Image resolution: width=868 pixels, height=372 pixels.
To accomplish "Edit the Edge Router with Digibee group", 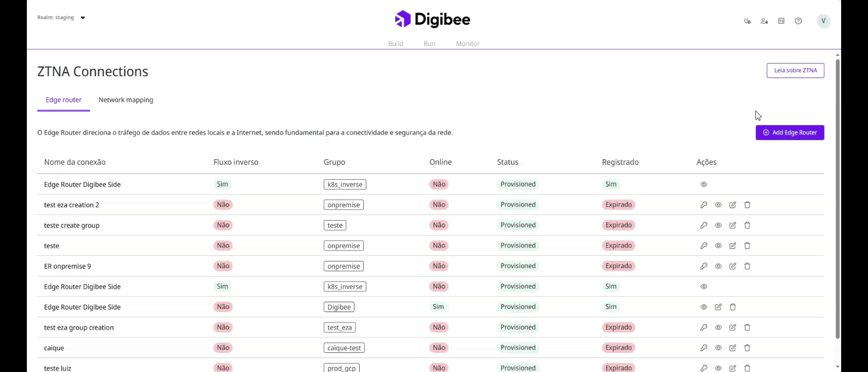I will click(x=718, y=307).
